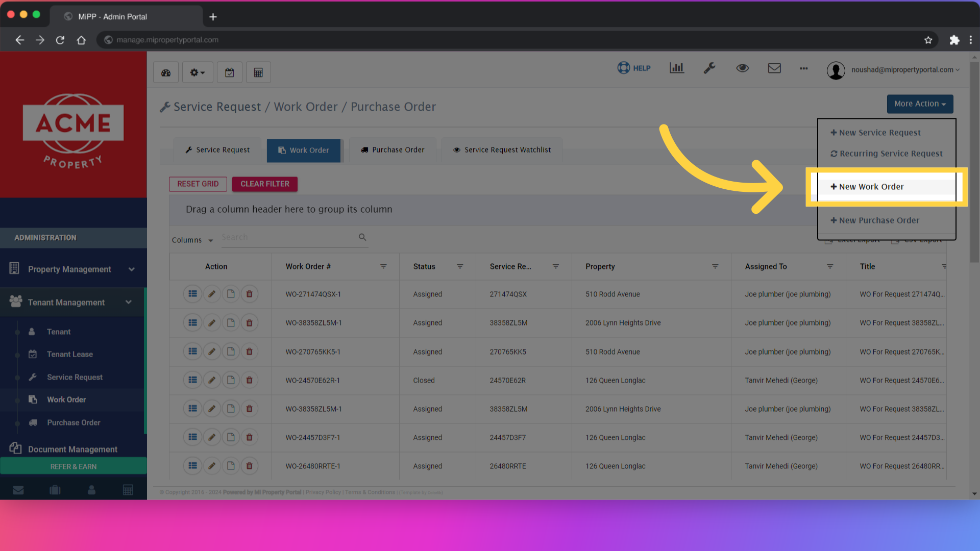Click the ellipsis icon in the header
The width and height of the screenshot is (980, 551).
[803, 69]
